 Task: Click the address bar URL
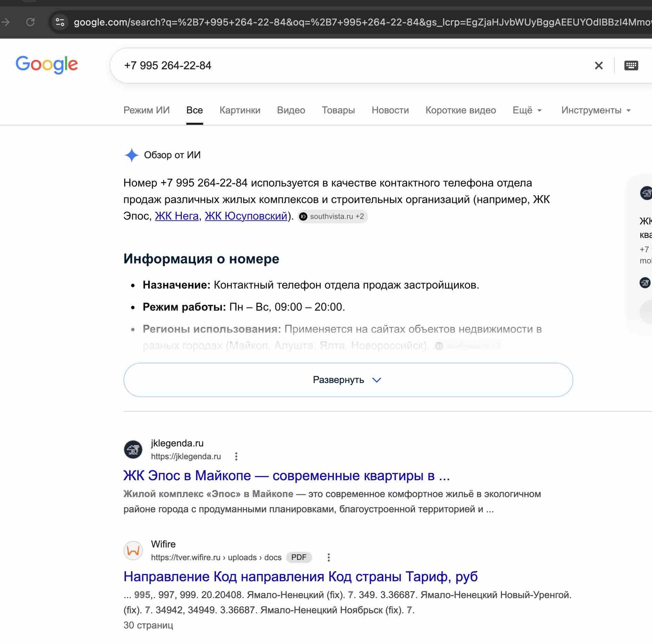362,22
